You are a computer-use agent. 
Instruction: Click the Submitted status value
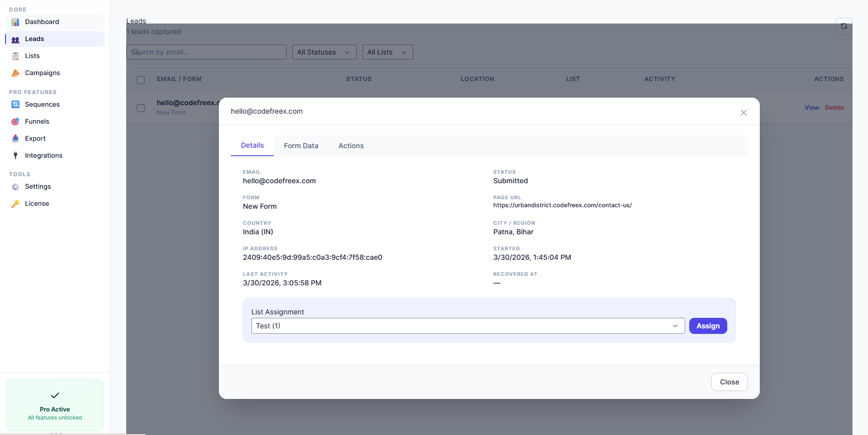510,181
